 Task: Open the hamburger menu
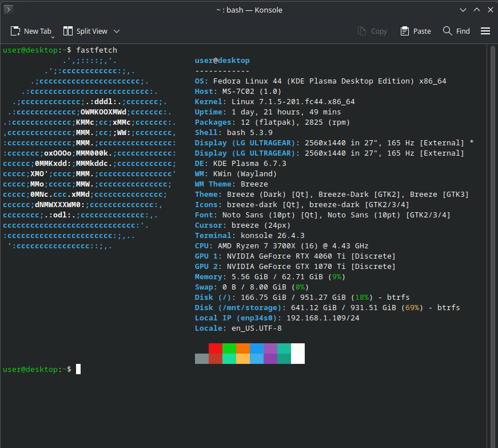tap(485, 31)
